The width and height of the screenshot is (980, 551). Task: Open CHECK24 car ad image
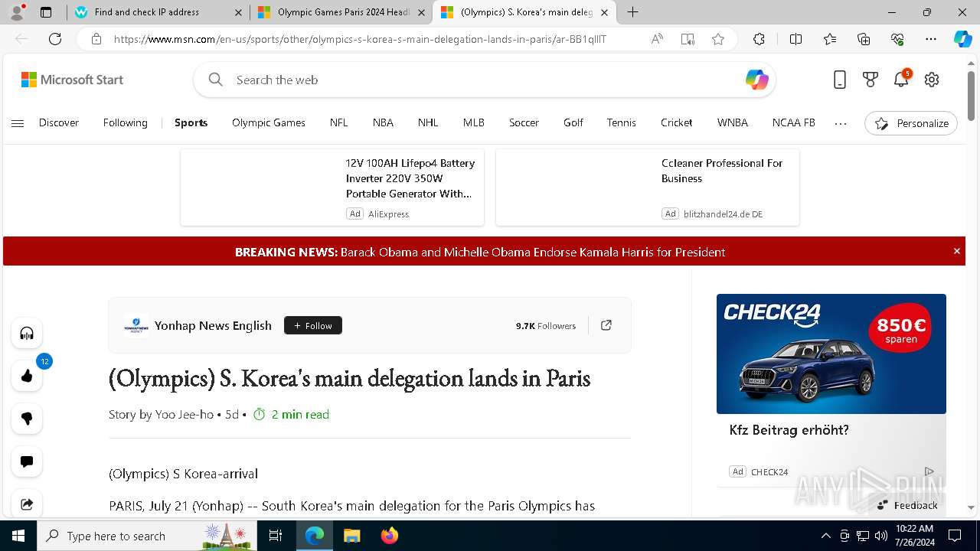pyautogui.click(x=831, y=354)
